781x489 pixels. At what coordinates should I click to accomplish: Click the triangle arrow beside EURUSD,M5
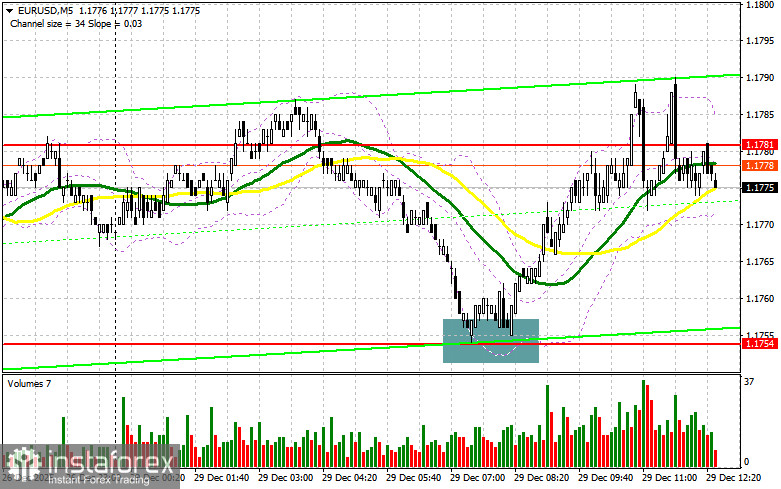(x=9, y=10)
